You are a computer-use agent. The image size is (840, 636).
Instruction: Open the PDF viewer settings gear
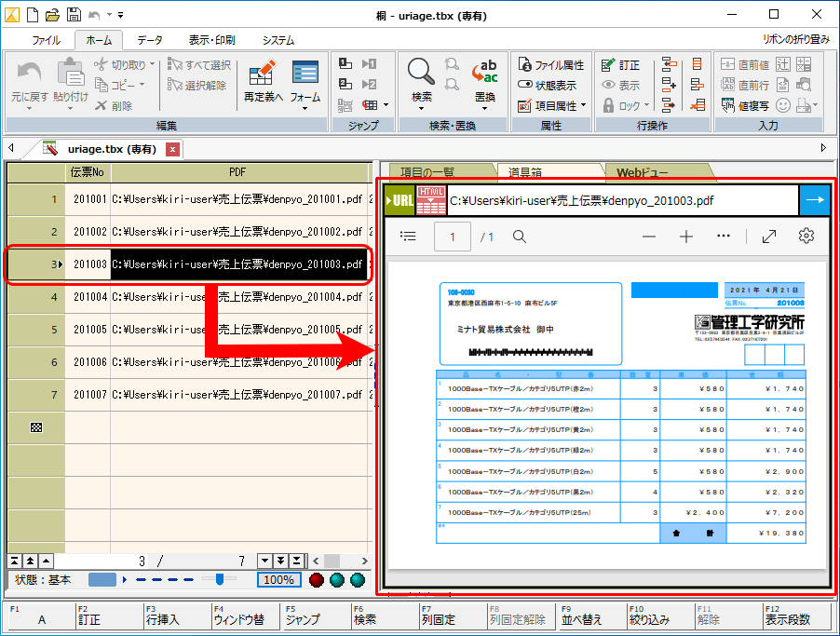pyautogui.click(x=806, y=237)
